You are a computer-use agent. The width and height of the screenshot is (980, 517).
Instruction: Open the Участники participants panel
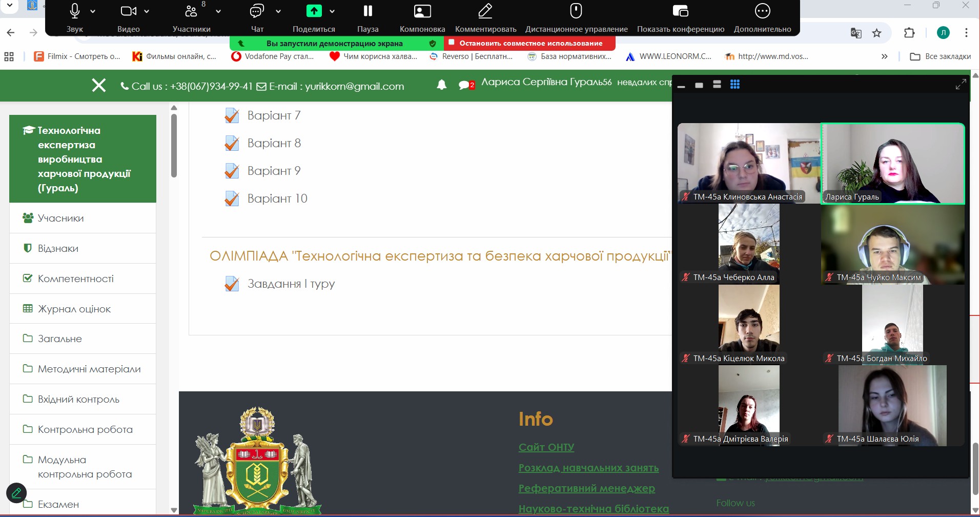(191, 11)
